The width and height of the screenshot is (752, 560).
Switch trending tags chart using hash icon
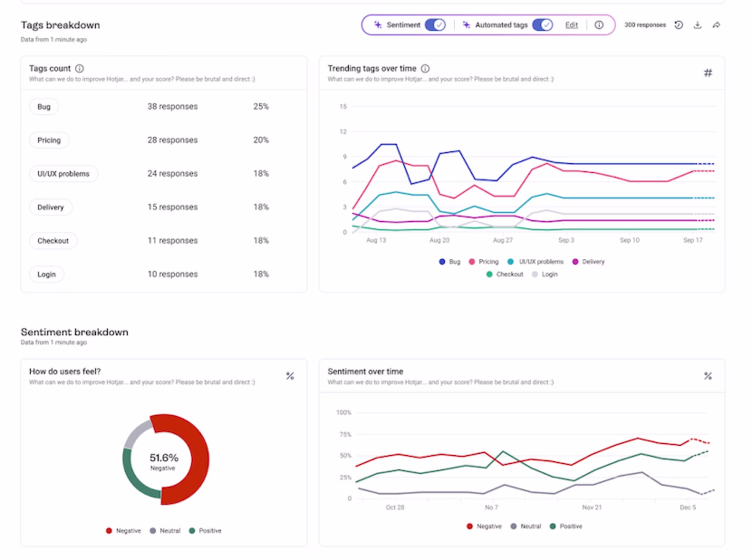tap(708, 72)
